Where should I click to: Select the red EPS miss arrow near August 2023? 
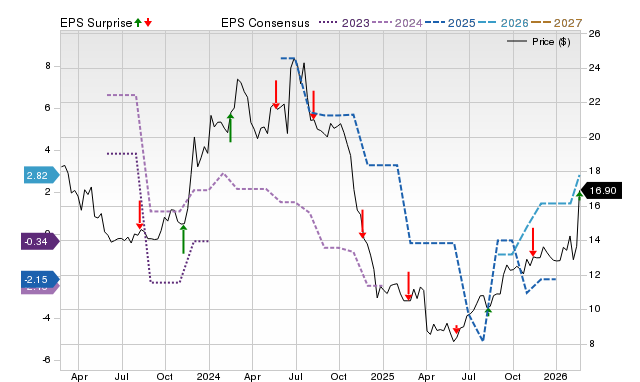(x=140, y=215)
